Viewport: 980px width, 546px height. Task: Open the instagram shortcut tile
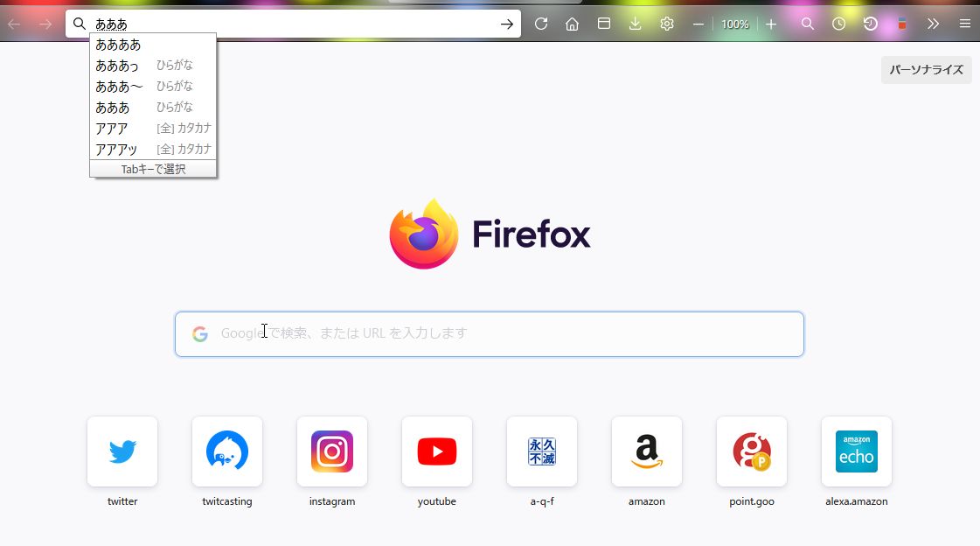pos(332,451)
